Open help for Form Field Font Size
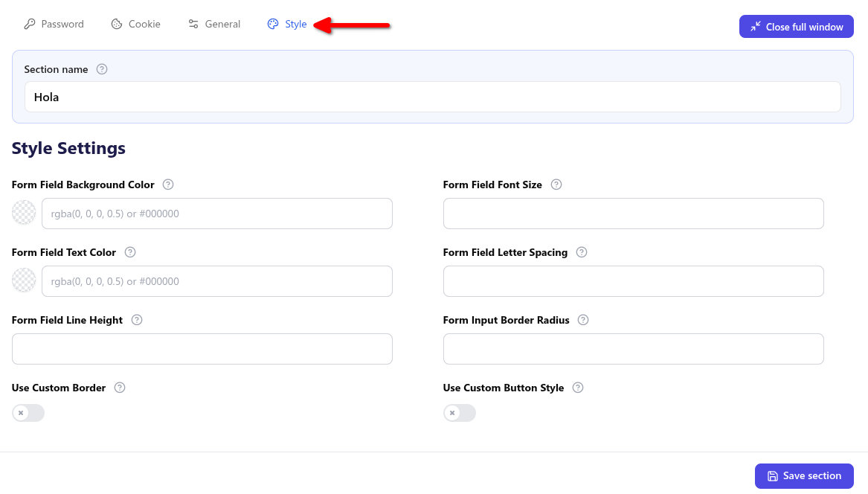The width and height of the screenshot is (868, 494). click(x=556, y=185)
